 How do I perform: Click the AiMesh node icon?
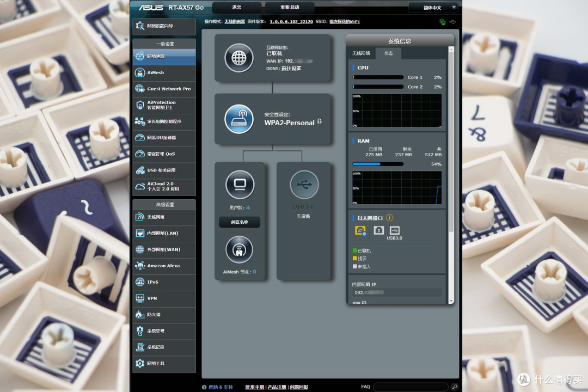239,250
